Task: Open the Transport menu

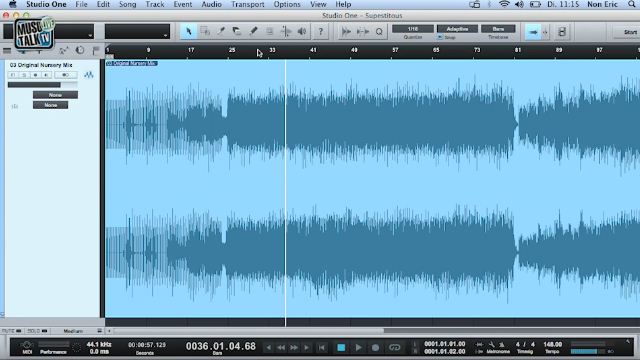Action: [x=248, y=4]
